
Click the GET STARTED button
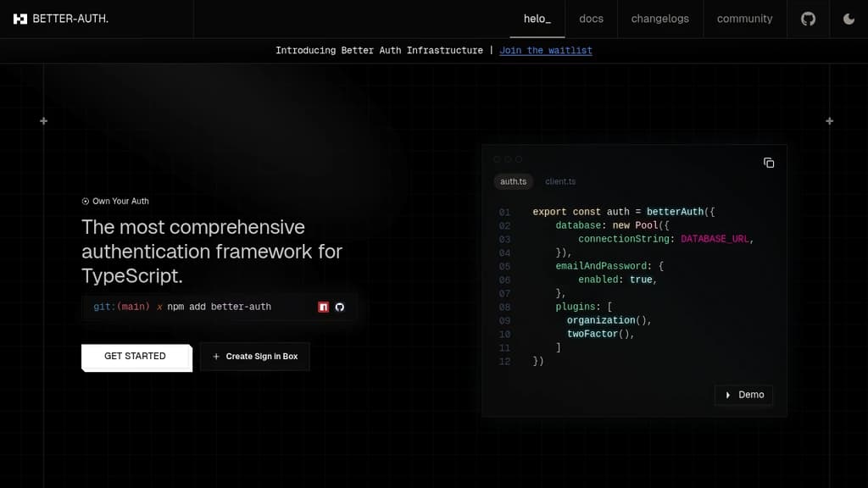coord(136,357)
